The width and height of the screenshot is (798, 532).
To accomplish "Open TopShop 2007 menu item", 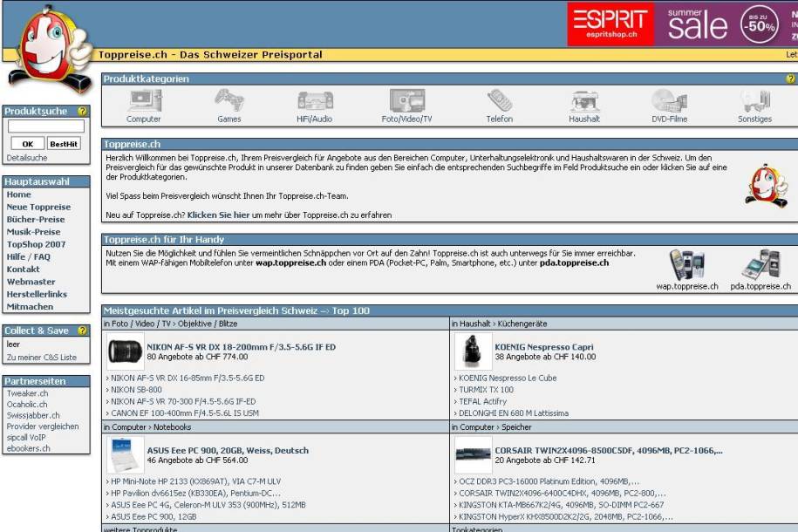I will click(x=36, y=244).
